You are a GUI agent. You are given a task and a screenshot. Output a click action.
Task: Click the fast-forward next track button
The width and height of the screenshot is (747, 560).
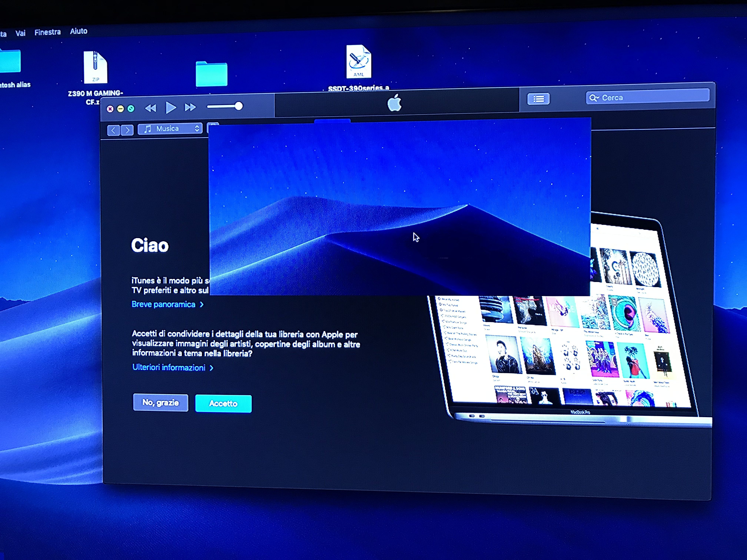pyautogui.click(x=190, y=107)
